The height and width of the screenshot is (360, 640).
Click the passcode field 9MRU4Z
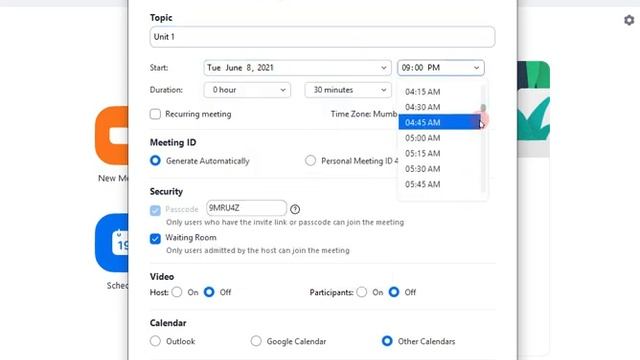pyautogui.click(x=246, y=208)
